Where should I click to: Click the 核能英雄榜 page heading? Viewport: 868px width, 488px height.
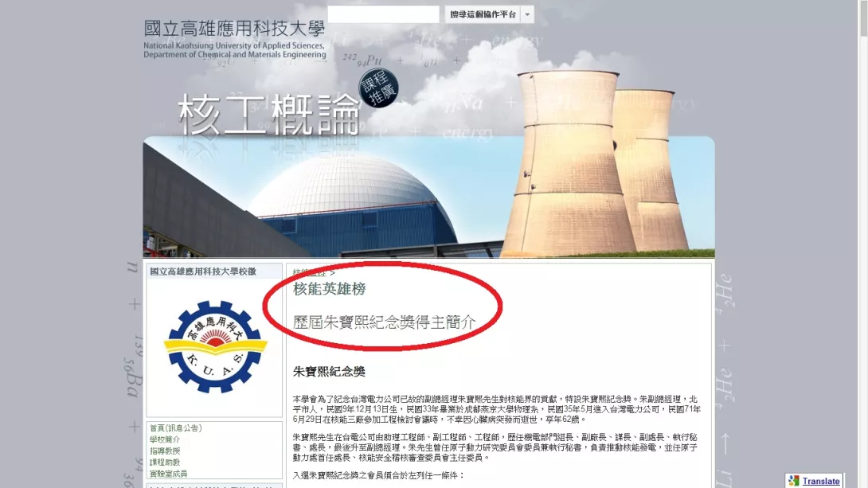(330, 289)
